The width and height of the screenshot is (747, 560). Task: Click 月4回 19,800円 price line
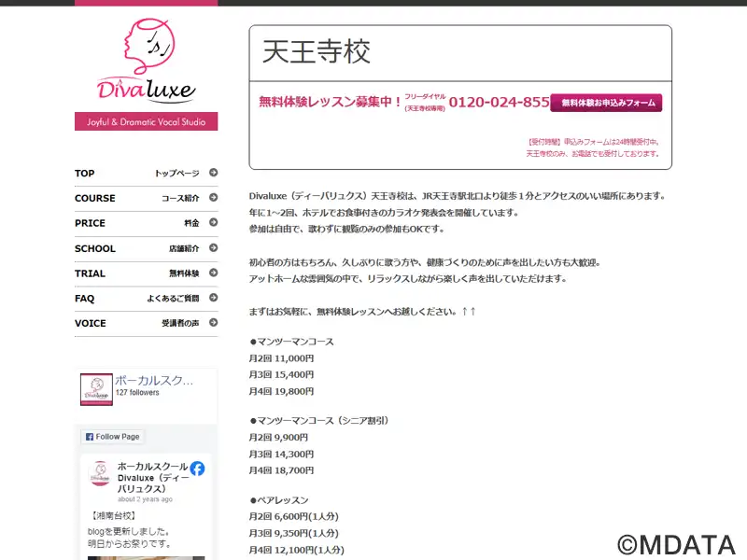click(x=282, y=391)
